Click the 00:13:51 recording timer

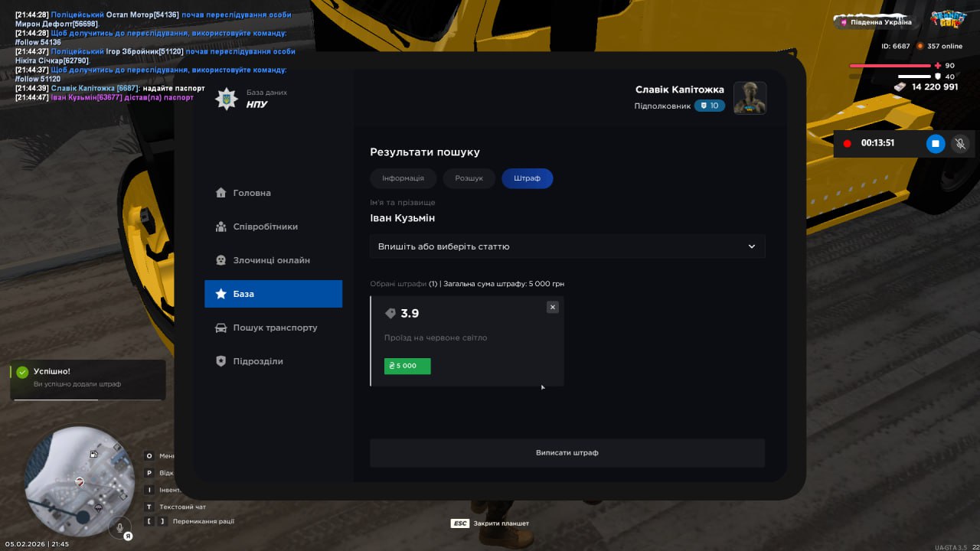(x=877, y=143)
